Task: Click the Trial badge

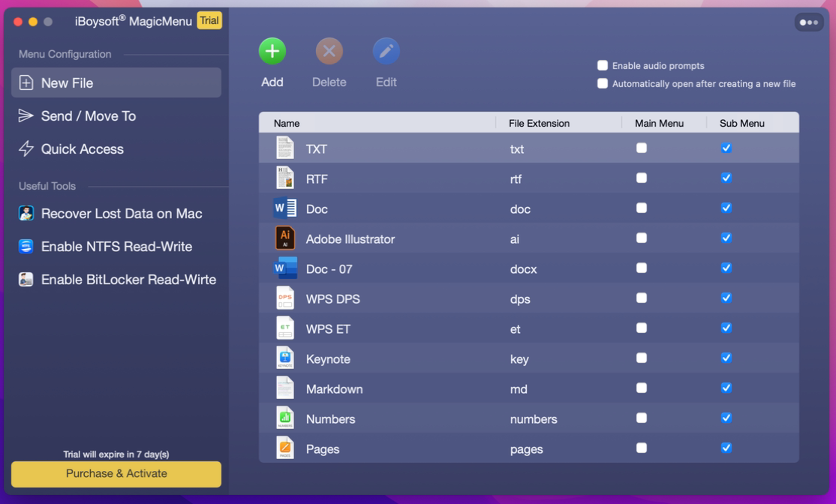Action: click(209, 21)
